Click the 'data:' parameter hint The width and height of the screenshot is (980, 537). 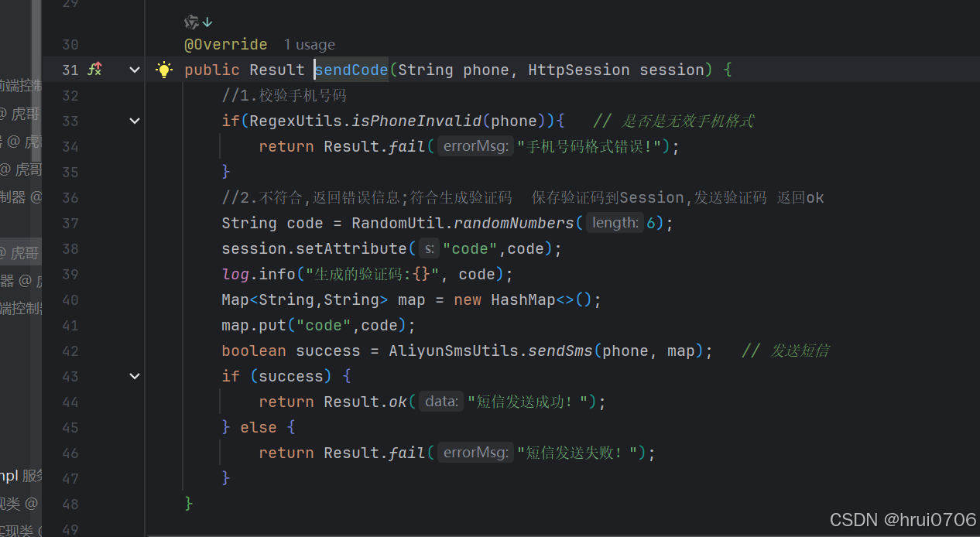click(x=441, y=402)
